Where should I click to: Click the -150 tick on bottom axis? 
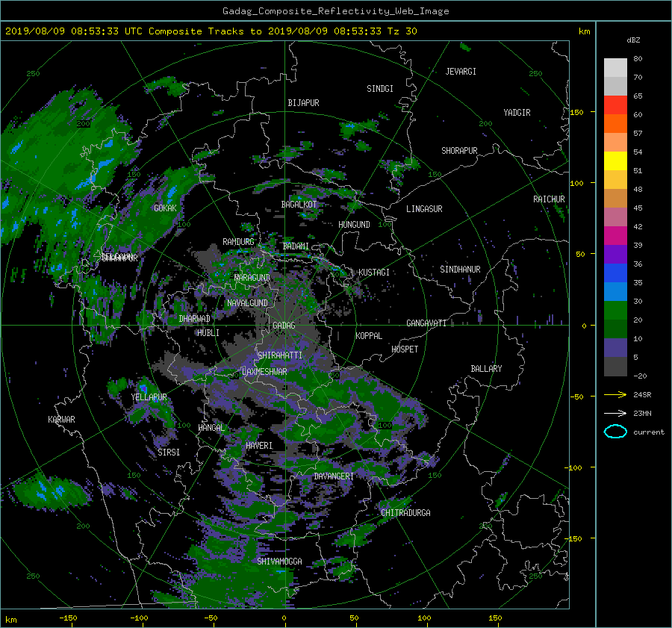coord(68,618)
